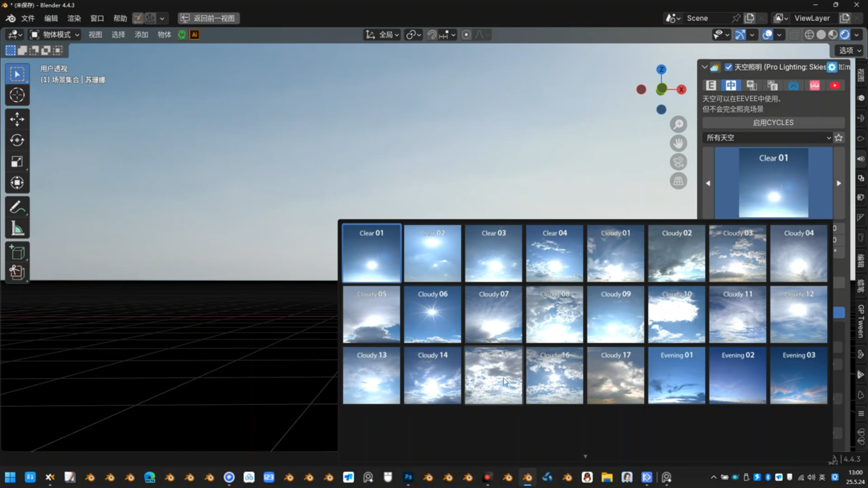This screenshot has height=488, width=868.
Task: Open the 物体模式 mode dropdown
Action: 55,35
